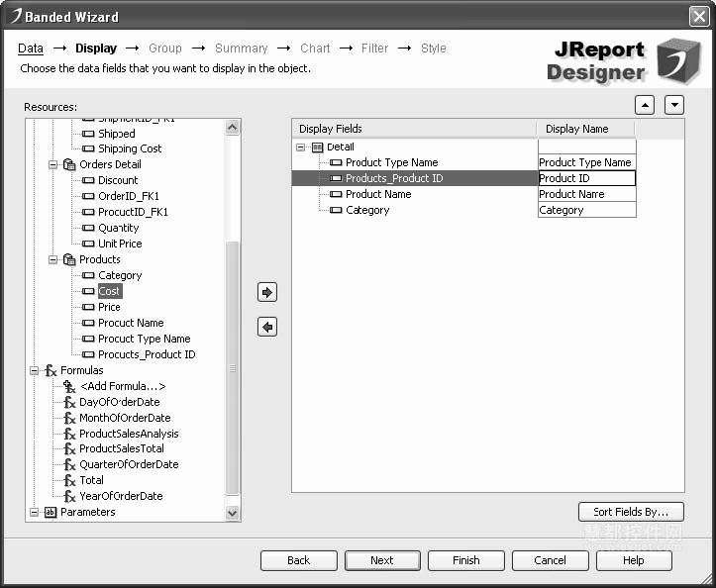This screenshot has height=588, width=716.
Task: Open the Style wizard step
Action: (434, 49)
